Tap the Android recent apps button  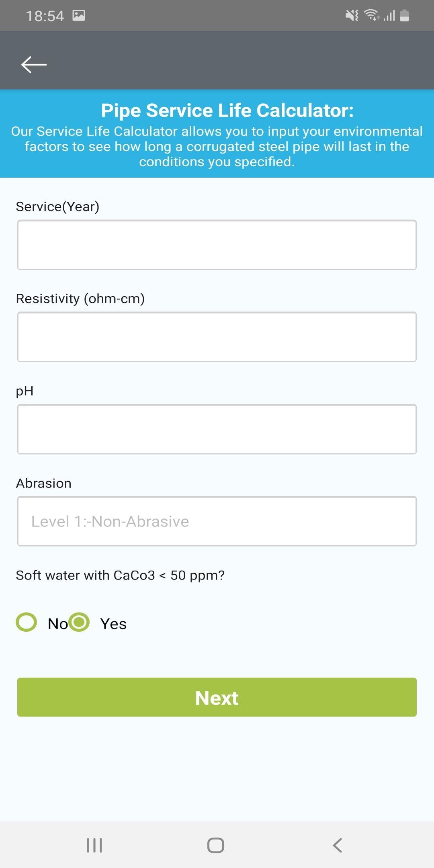tap(94, 845)
